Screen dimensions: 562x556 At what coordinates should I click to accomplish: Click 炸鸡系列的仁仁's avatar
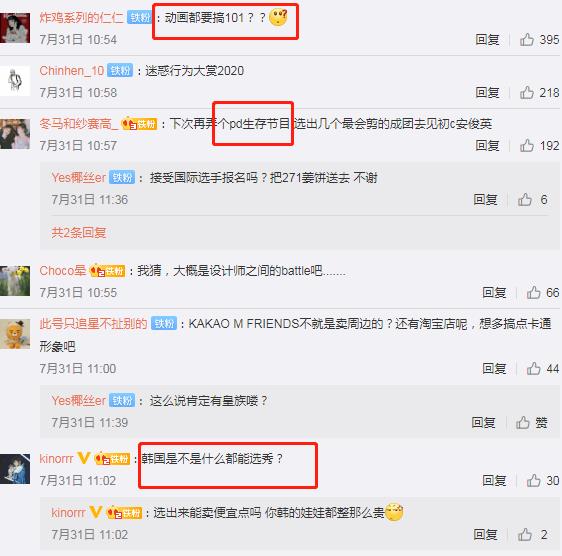pyautogui.click(x=15, y=28)
